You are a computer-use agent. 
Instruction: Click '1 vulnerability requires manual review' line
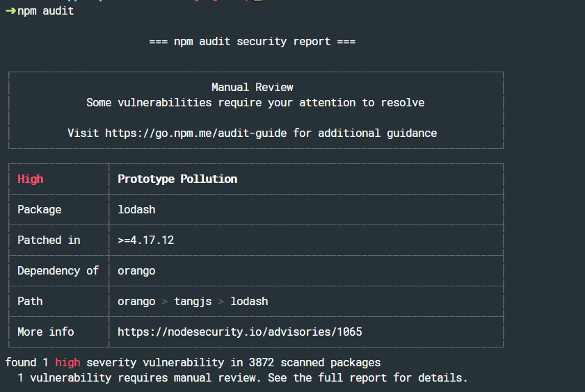(x=243, y=377)
